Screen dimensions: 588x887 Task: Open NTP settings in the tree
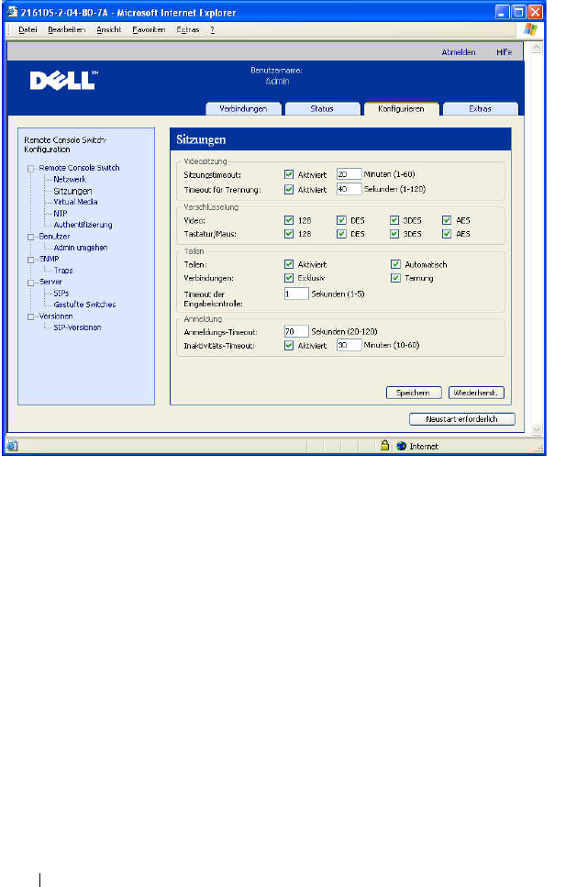(x=60, y=214)
